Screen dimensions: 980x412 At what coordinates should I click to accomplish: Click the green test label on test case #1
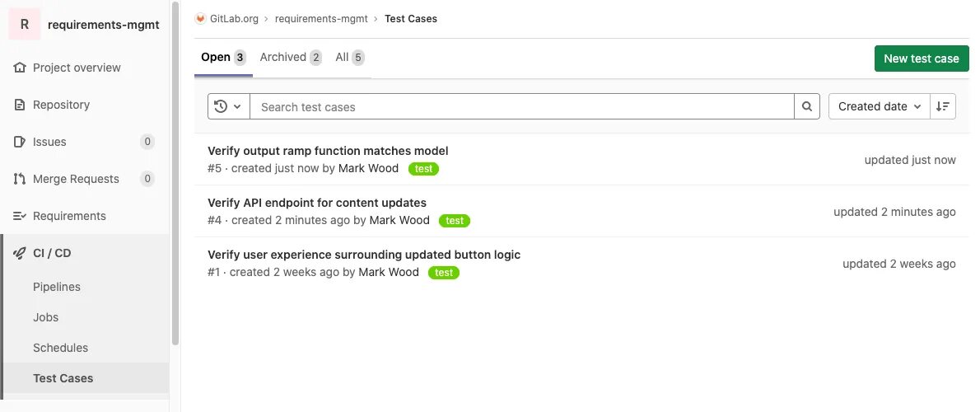click(x=444, y=273)
